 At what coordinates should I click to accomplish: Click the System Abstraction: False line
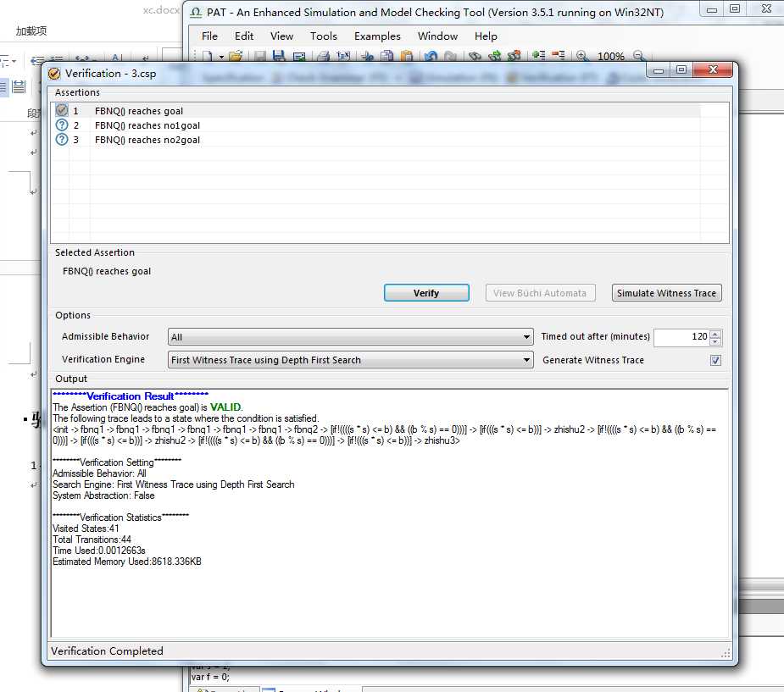[x=103, y=495]
